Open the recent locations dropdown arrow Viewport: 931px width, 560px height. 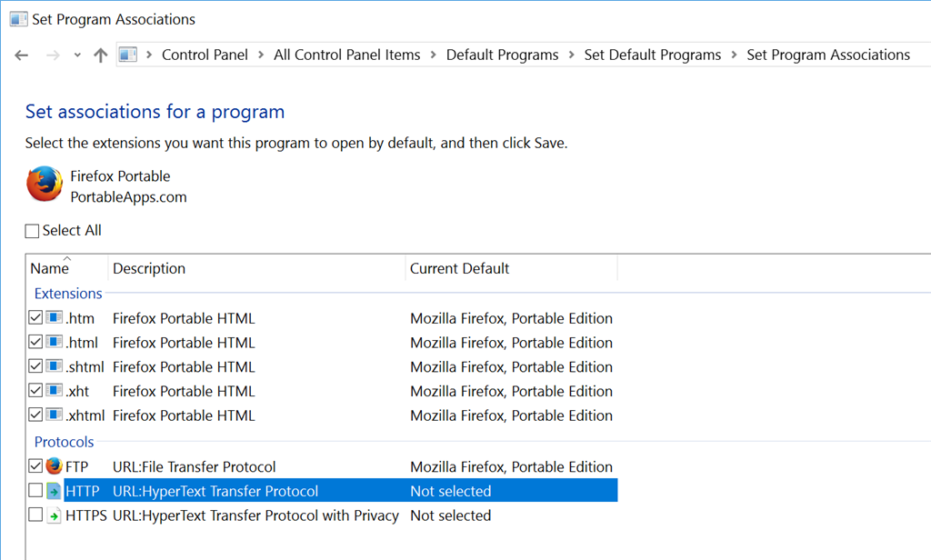[x=77, y=55]
